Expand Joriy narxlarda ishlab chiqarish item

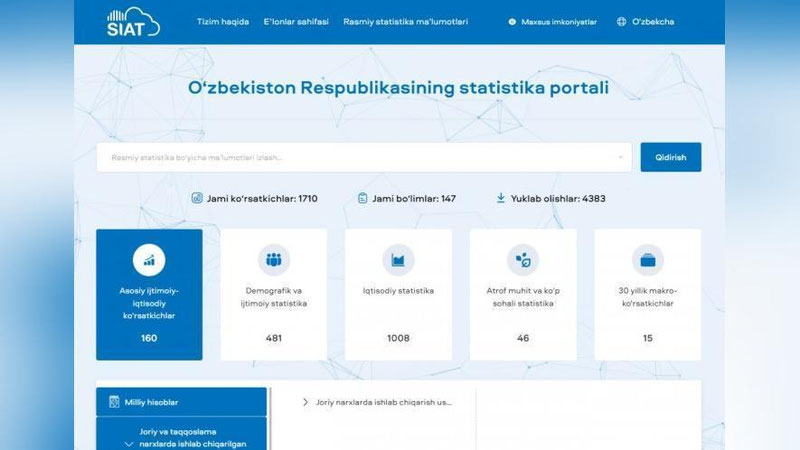click(305, 402)
